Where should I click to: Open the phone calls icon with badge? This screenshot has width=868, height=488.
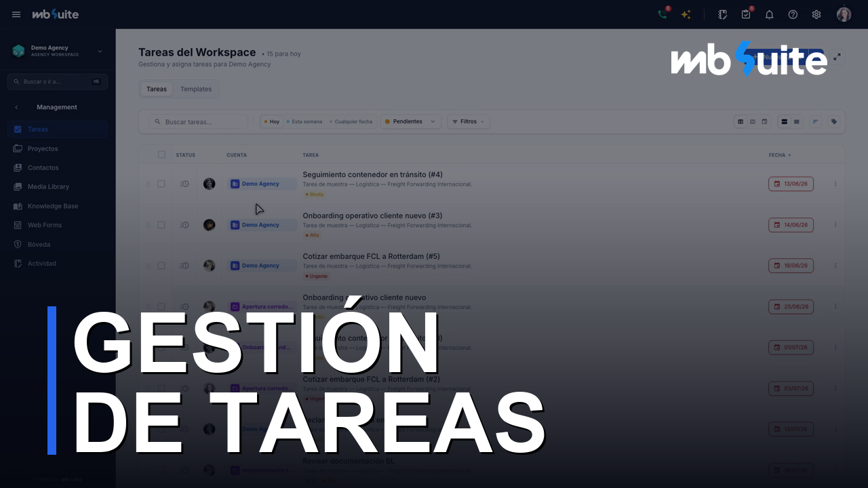[x=663, y=14]
